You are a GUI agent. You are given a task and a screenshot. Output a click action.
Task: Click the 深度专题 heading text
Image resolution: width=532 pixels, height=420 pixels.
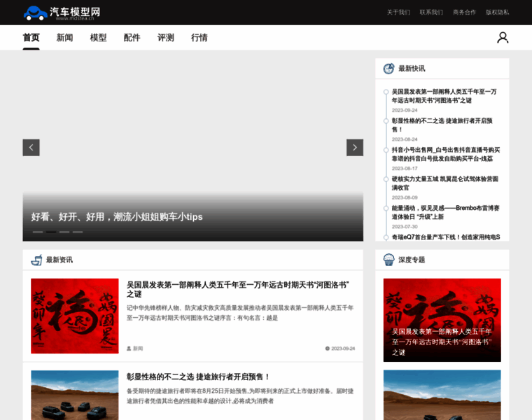412,260
